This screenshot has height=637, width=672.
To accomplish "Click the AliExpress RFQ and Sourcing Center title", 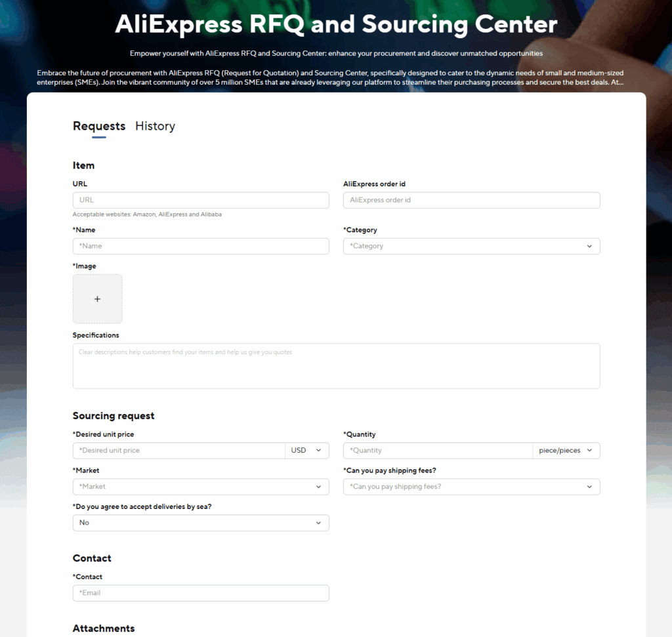I will tap(336, 24).
